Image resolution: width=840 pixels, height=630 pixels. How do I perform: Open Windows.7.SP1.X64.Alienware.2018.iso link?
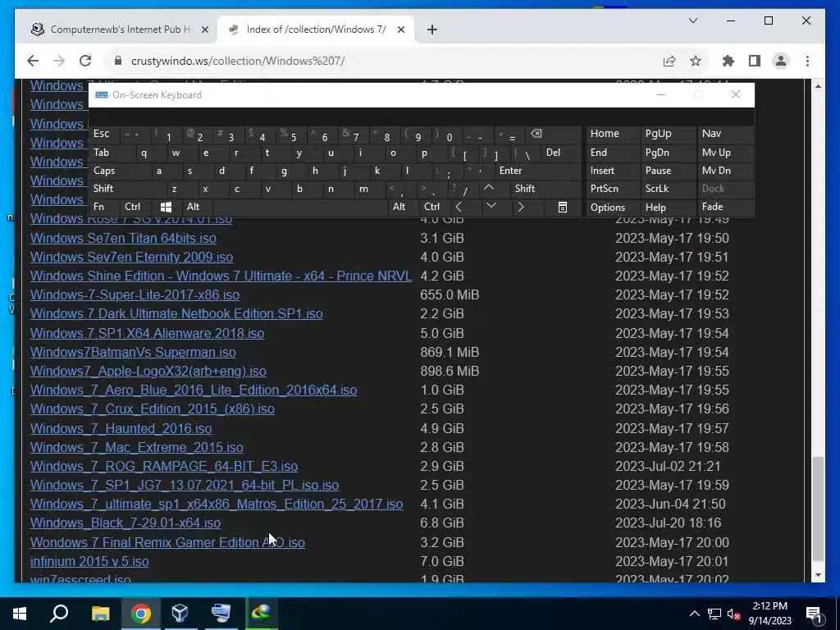click(x=148, y=333)
